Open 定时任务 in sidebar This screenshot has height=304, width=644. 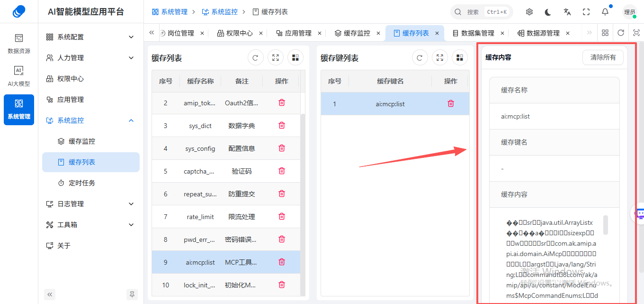[90, 183]
